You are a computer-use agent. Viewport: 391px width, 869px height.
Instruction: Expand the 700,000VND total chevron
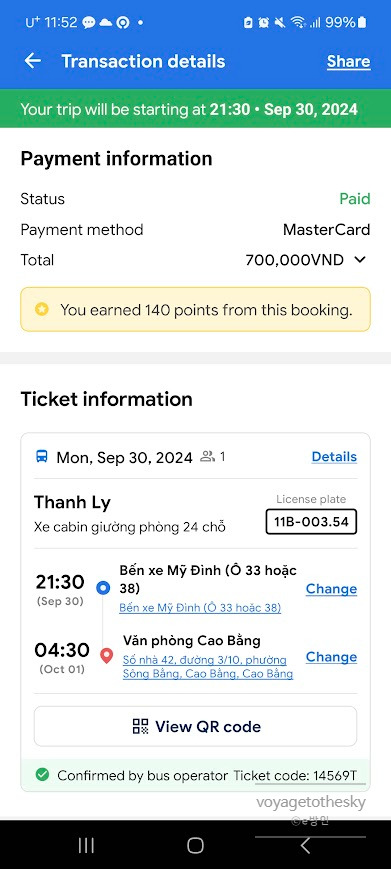(360, 259)
